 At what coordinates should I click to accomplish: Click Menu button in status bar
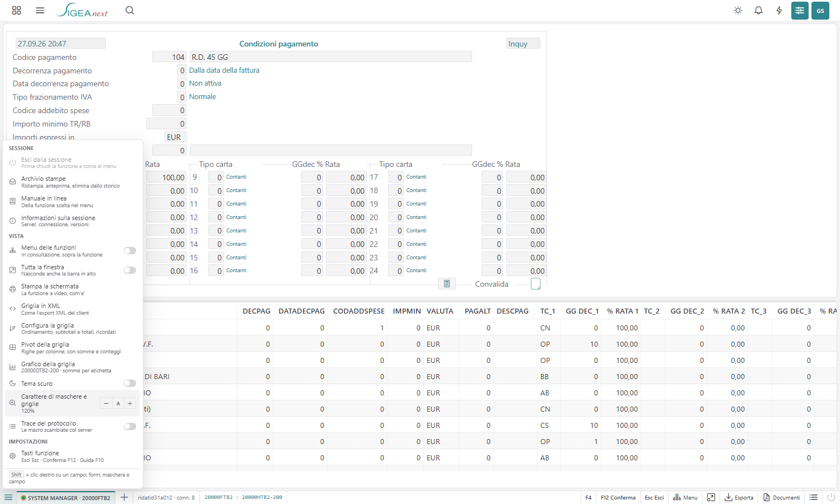pyautogui.click(x=685, y=497)
